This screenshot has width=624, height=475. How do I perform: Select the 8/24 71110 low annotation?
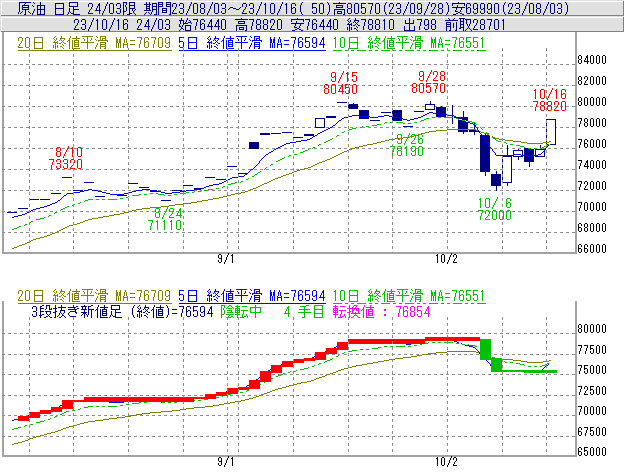165,219
